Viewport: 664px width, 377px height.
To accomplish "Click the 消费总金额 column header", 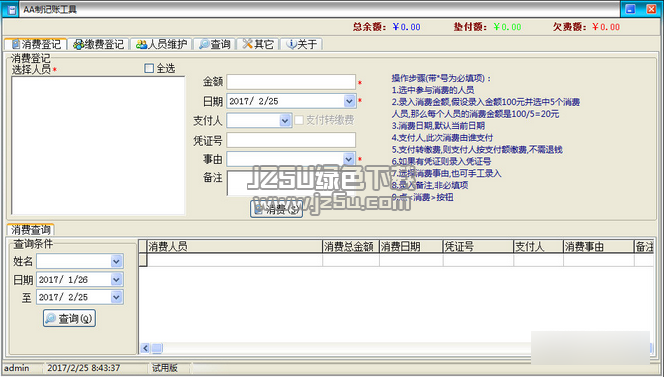I will [351, 247].
